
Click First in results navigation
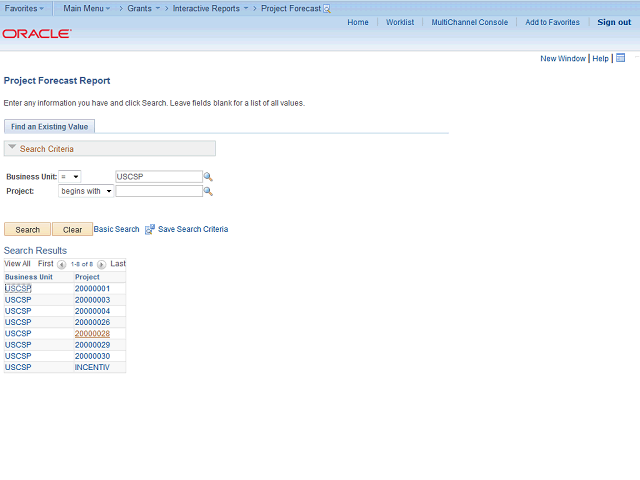point(46,264)
